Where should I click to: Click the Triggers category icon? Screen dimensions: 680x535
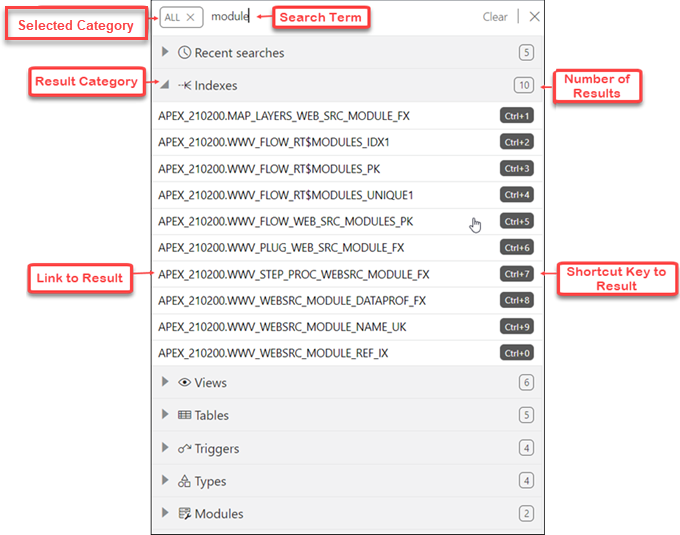click(x=184, y=448)
